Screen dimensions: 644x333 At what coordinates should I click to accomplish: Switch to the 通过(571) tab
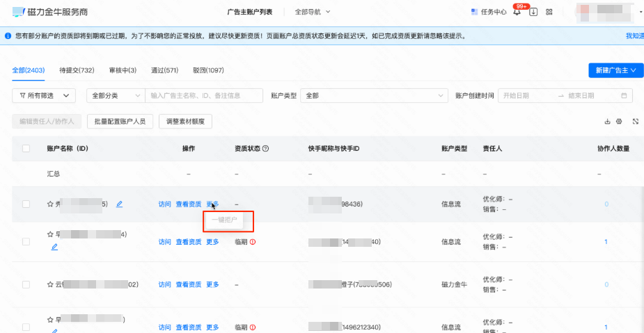pyautogui.click(x=165, y=70)
